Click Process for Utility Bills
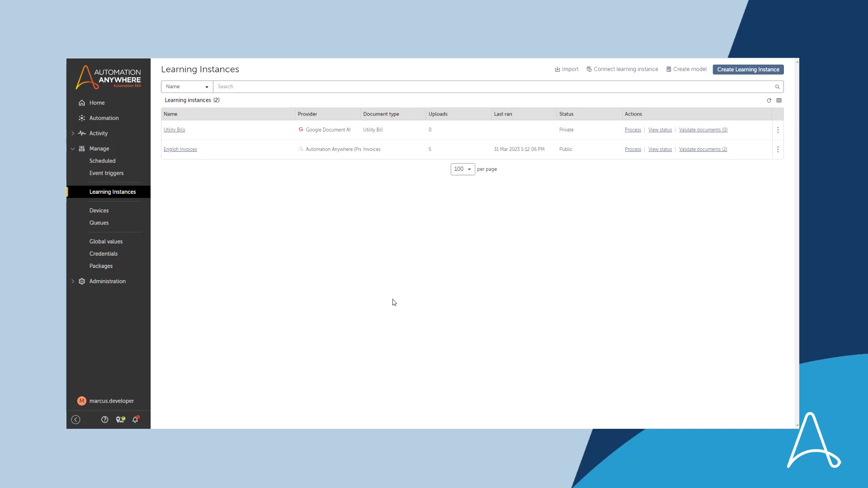 [633, 130]
